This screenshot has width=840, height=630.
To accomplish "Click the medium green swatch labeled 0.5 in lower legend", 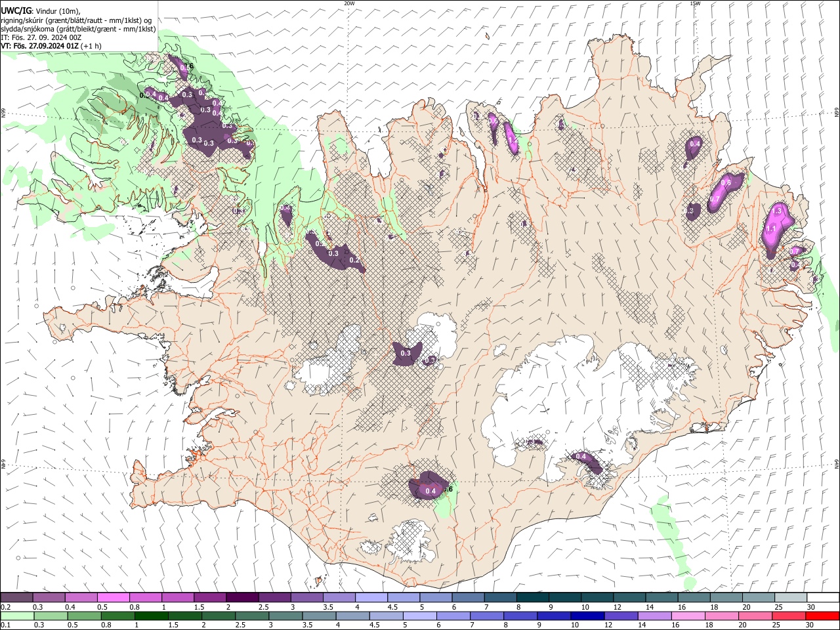I will pyautogui.click(x=84, y=616).
